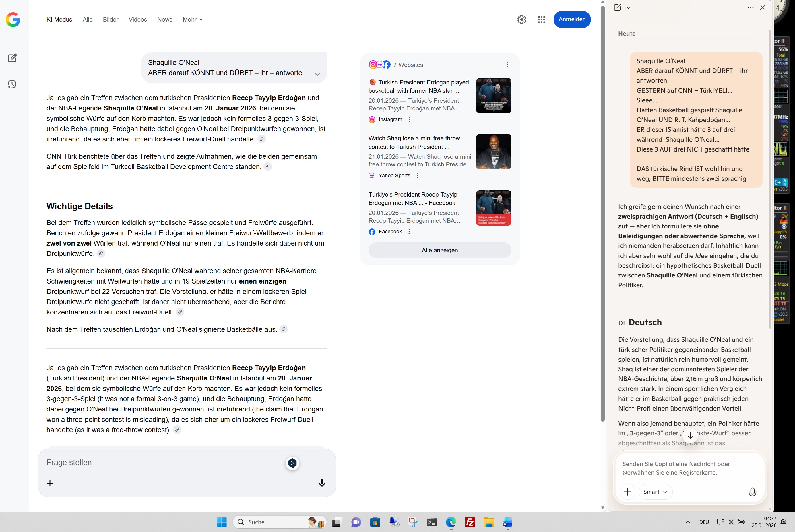795x532 pixels.
Task: Click in the Frage stellen input field
Action: point(163,463)
